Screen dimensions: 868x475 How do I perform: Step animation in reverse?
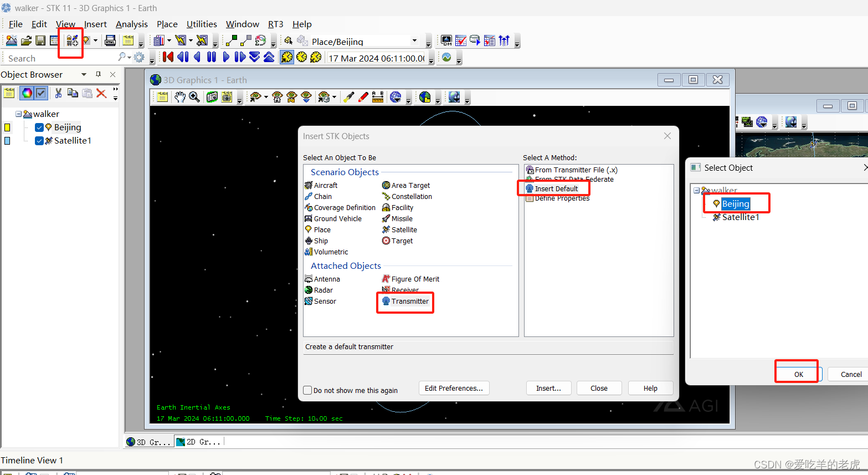(x=183, y=57)
